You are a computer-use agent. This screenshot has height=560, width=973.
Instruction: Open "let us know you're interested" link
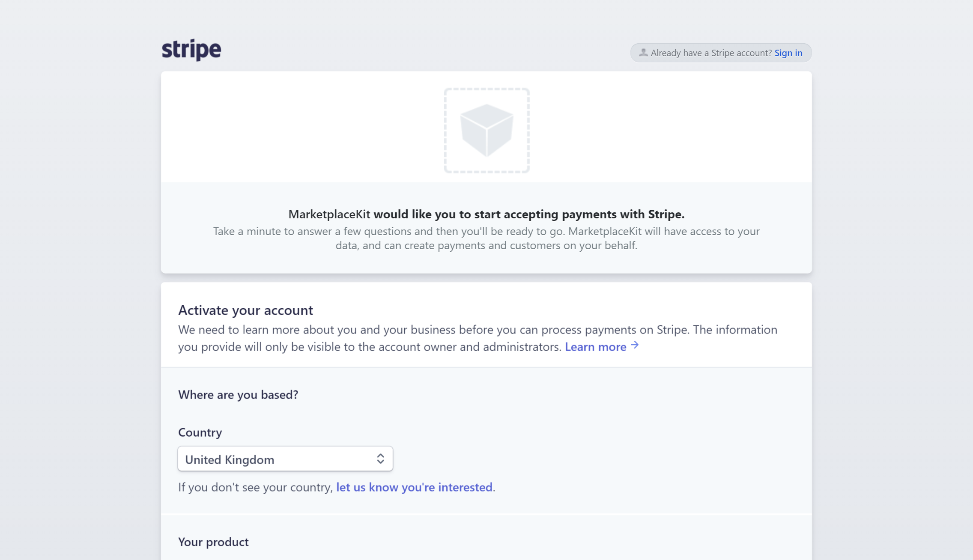[x=414, y=487]
